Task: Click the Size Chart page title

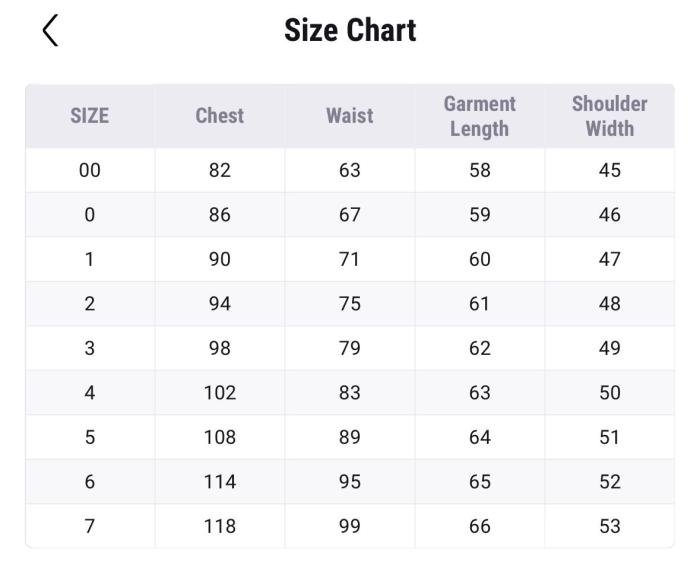Action: coord(350,30)
